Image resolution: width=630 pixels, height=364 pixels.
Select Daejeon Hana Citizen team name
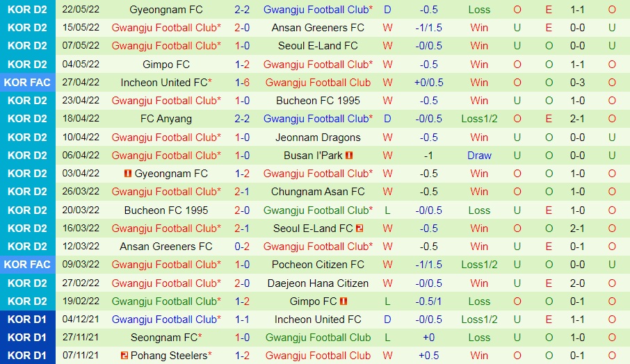pyautogui.click(x=317, y=283)
